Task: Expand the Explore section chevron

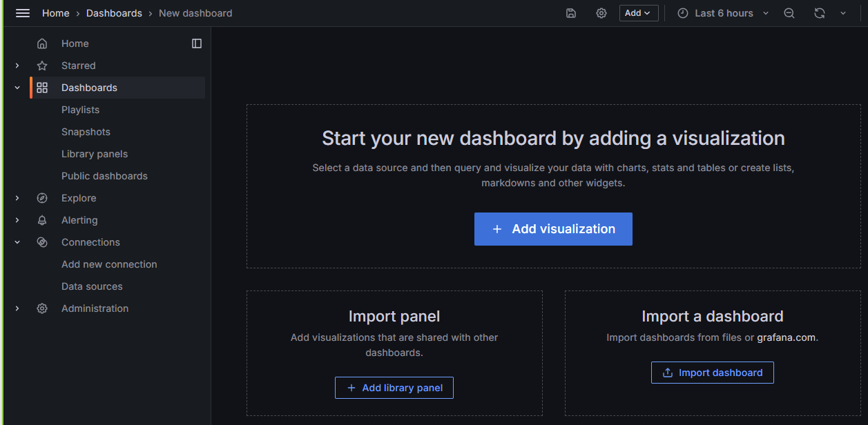Action: click(17, 198)
